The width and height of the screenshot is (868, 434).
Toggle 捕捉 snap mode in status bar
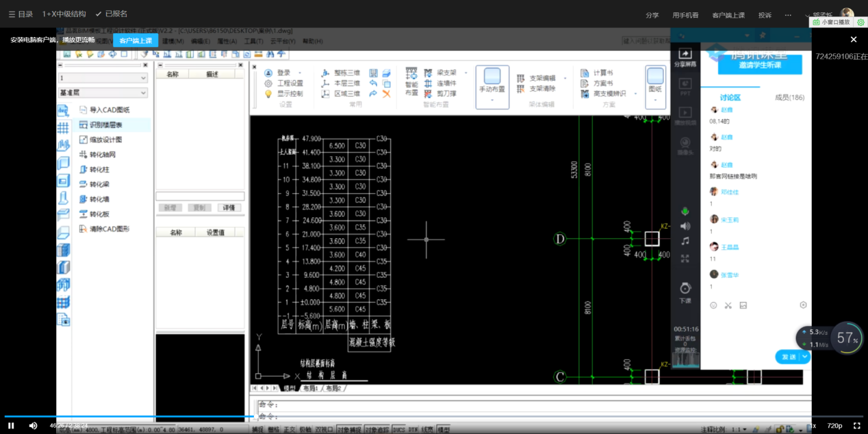[x=257, y=429]
